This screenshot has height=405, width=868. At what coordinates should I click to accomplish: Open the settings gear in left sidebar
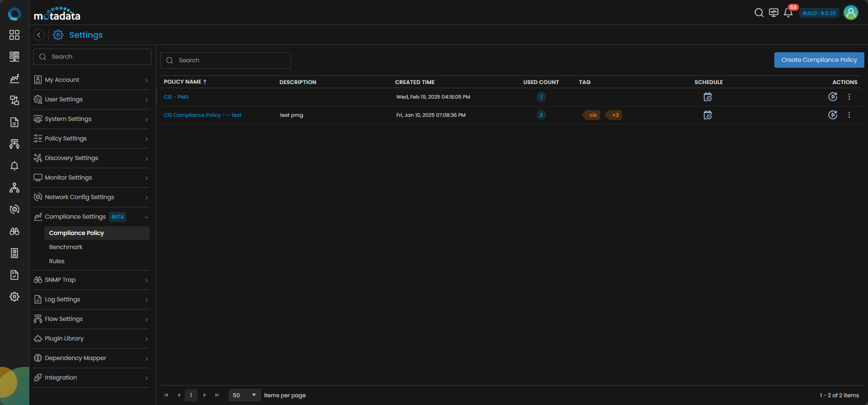click(15, 297)
